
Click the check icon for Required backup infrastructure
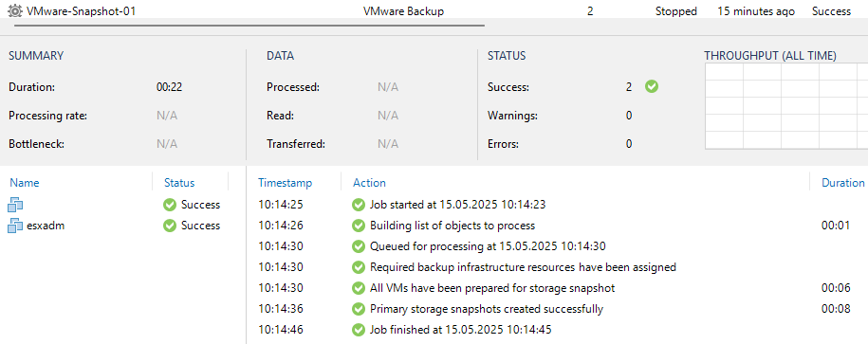tap(359, 267)
